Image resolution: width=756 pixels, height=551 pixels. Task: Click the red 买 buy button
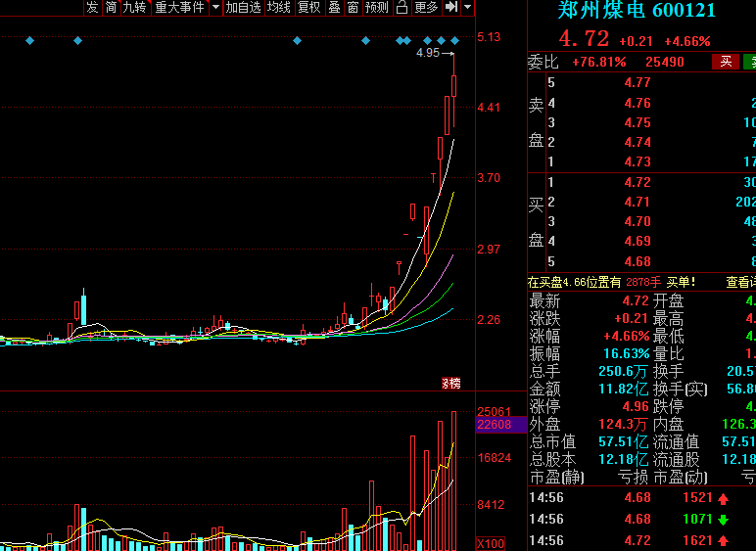(x=726, y=62)
